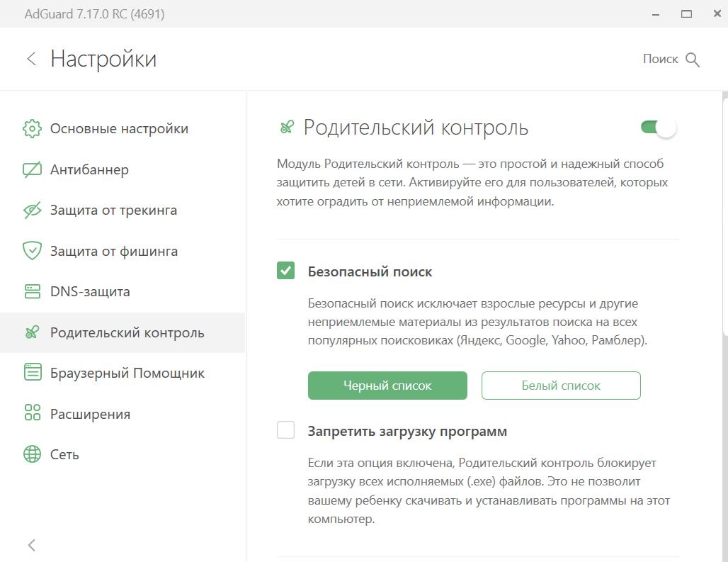Click the vertical scrollbar on the right
Image resolution: width=728 pixels, height=562 pixels.
click(724, 213)
